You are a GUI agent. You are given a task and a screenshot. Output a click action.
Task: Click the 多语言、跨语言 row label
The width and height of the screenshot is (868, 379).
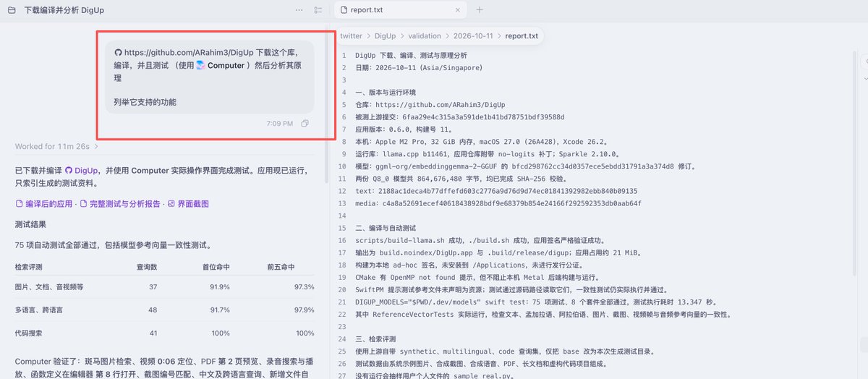pos(38,310)
